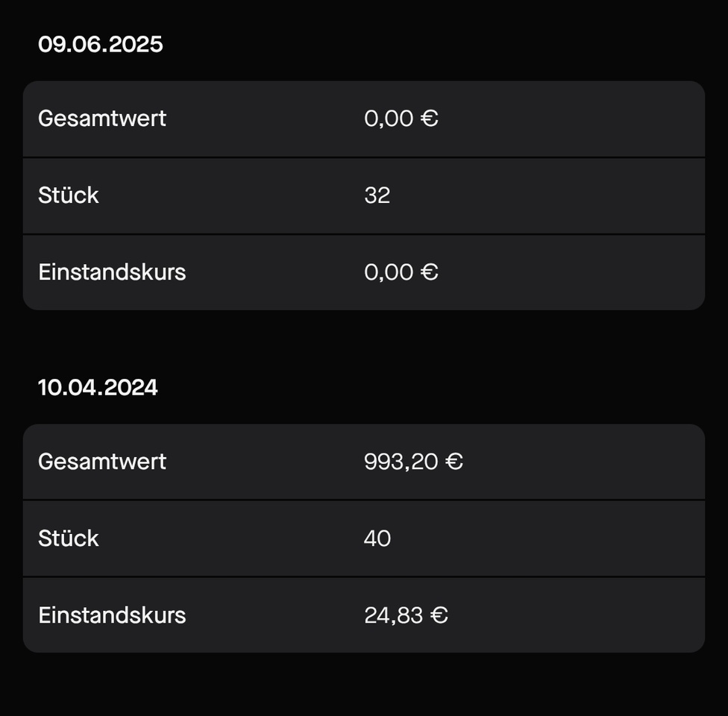The width and height of the screenshot is (728, 716).
Task: Click the euro sign after 993,20
Action: tap(454, 462)
